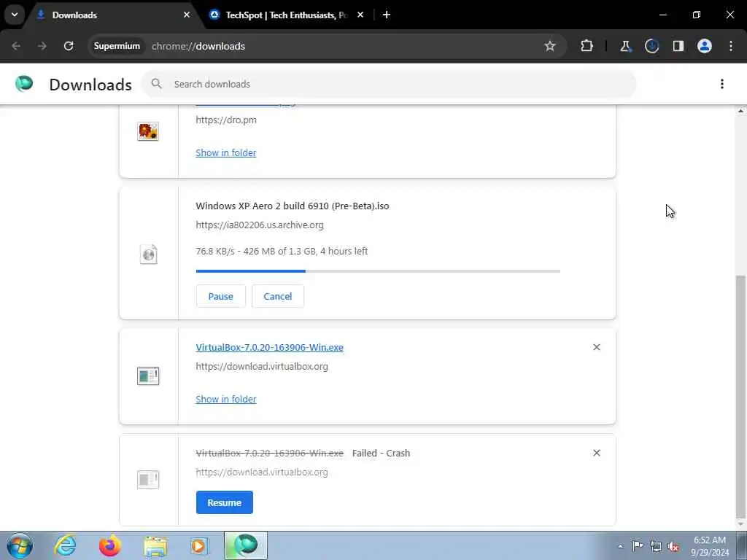This screenshot has width=747, height=560.
Task: Click the ISO disc file icon
Action: [x=148, y=254]
